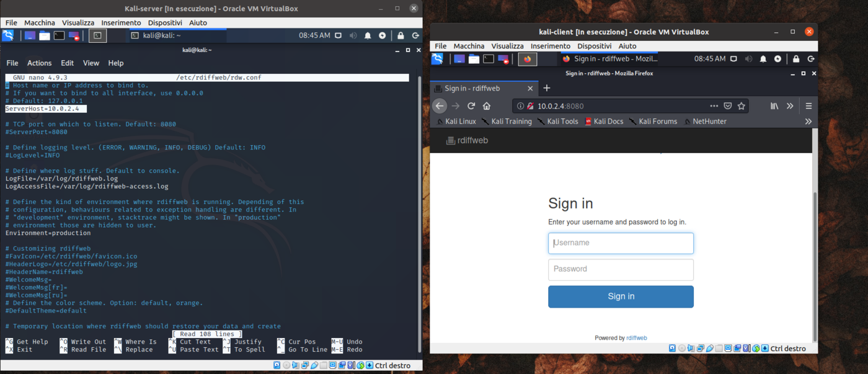Click the VirtualBox audio status icon
This screenshot has width=868, height=374.
pyautogui.click(x=691, y=348)
